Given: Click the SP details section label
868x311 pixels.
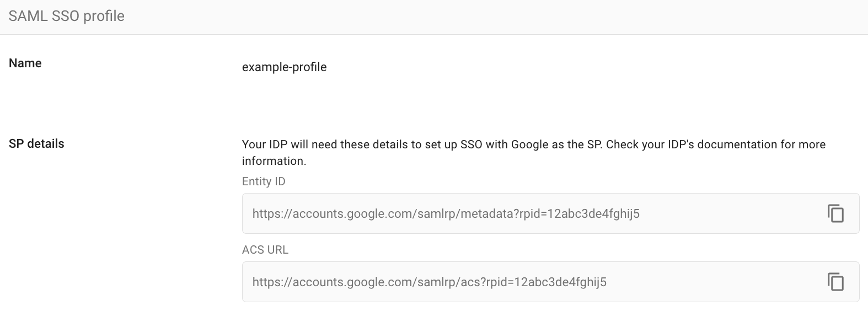Looking at the screenshot, I should tap(36, 144).
